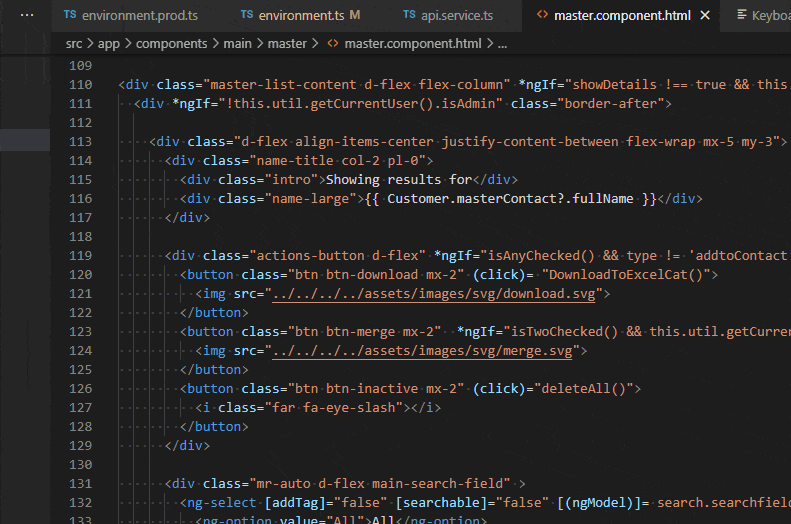Click line number 126 in gutter
The height and width of the screenshot is (524, 791).
click(80, 389)
